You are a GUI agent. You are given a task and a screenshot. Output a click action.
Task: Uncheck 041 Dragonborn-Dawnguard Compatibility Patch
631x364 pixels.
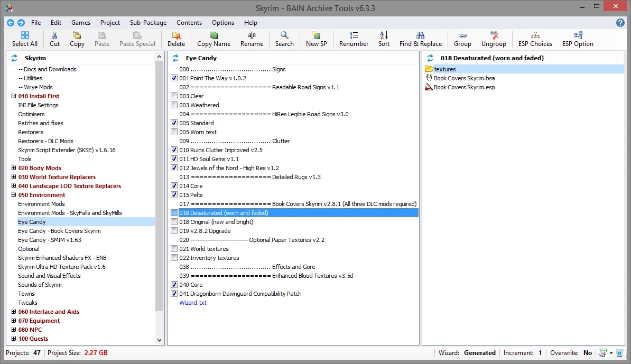click(x=174, y=294)
